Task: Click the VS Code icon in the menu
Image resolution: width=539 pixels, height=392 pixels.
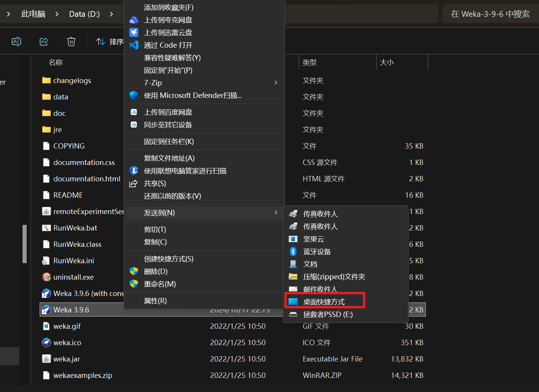Action: click(134, 45)
